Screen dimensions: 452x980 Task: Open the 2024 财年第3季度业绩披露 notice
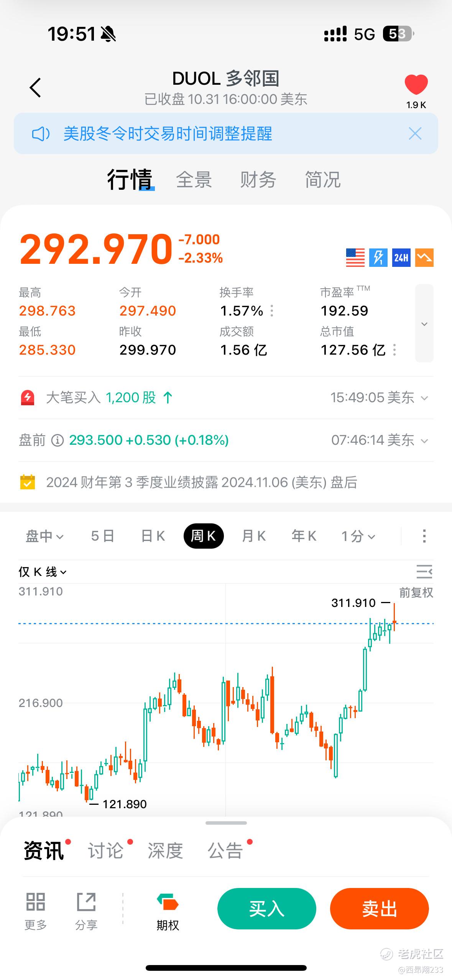[202, 482]
